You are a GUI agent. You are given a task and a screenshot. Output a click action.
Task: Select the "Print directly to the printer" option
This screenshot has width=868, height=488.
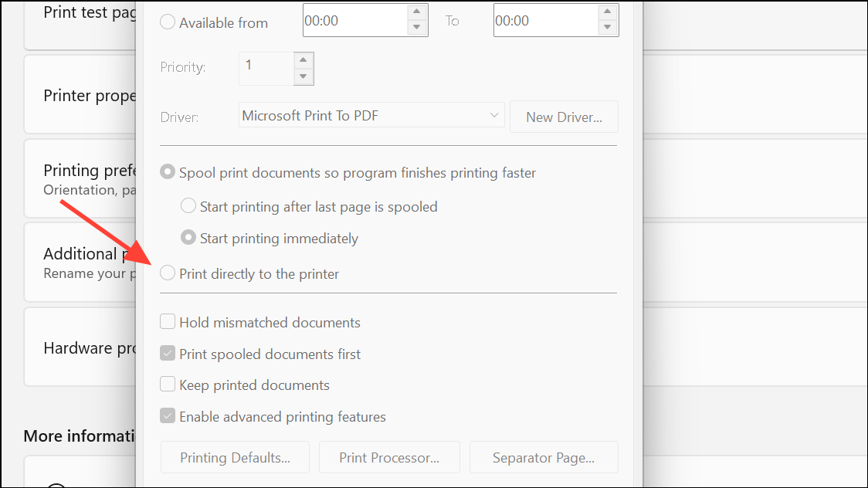168,273
